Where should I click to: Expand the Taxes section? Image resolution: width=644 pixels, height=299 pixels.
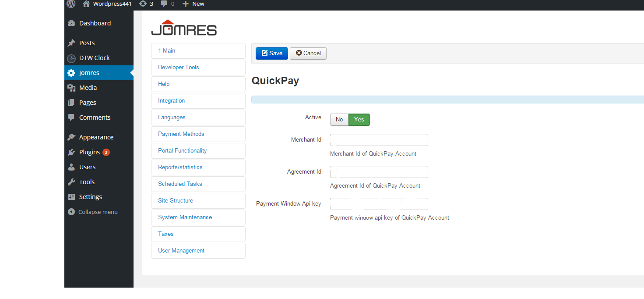point(198,234)
